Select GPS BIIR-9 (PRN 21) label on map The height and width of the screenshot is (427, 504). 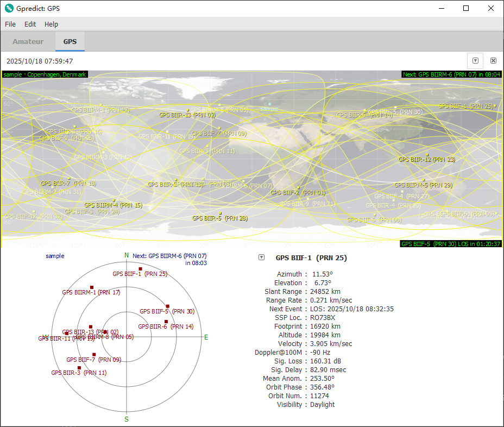click(307, 204)
